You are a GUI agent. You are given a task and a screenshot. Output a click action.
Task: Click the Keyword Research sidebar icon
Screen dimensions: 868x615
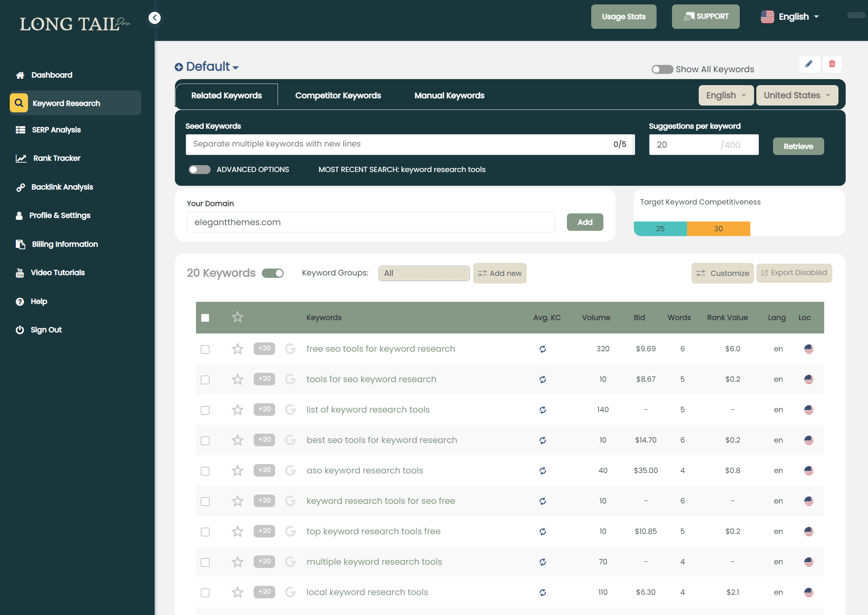click(x=18, y=103)
